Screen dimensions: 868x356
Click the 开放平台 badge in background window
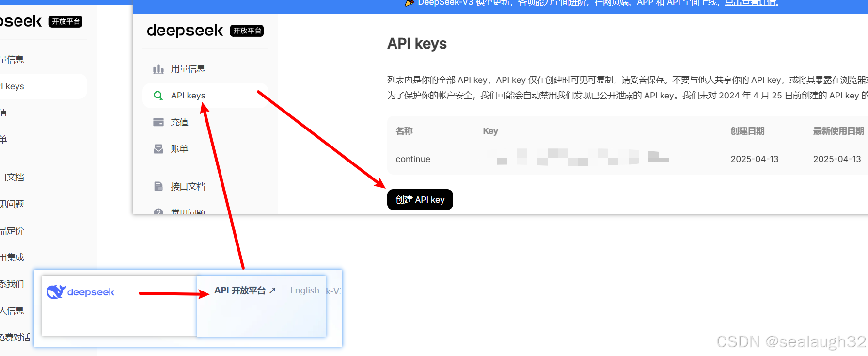click(66, 21)
